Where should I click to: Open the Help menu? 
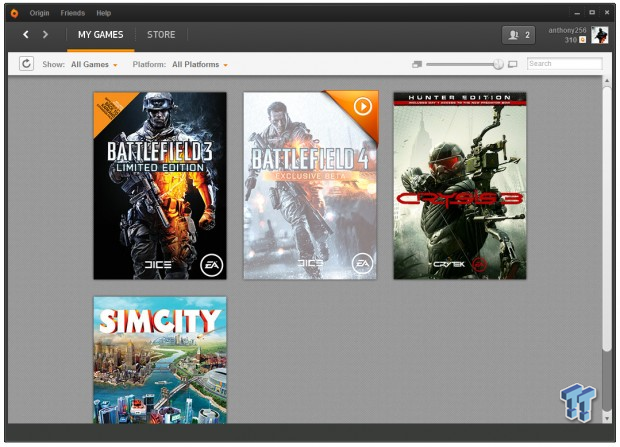click(x=104, y=13)
